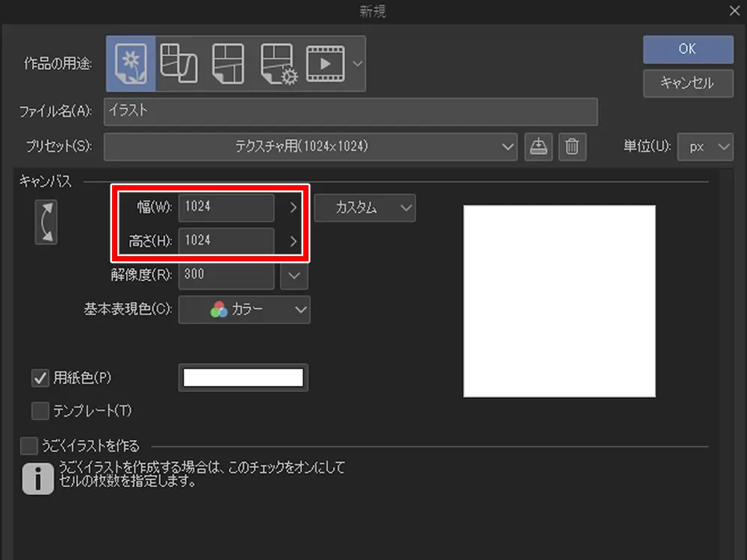The width and height of the screenshot is (747, 560).
Task: Click the white paper color swatch
Action: click(244, 378)
